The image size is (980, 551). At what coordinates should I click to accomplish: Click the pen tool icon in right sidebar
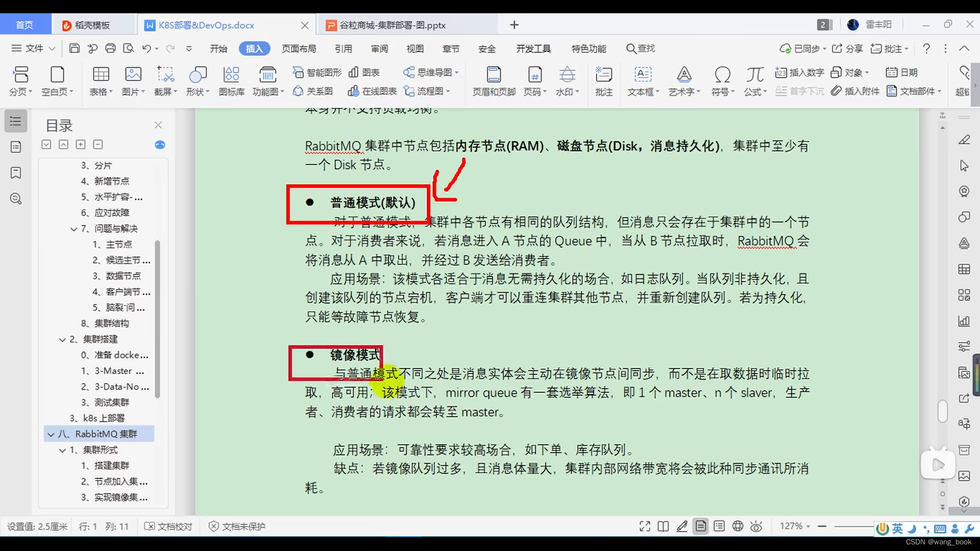(x=964, y=140)
